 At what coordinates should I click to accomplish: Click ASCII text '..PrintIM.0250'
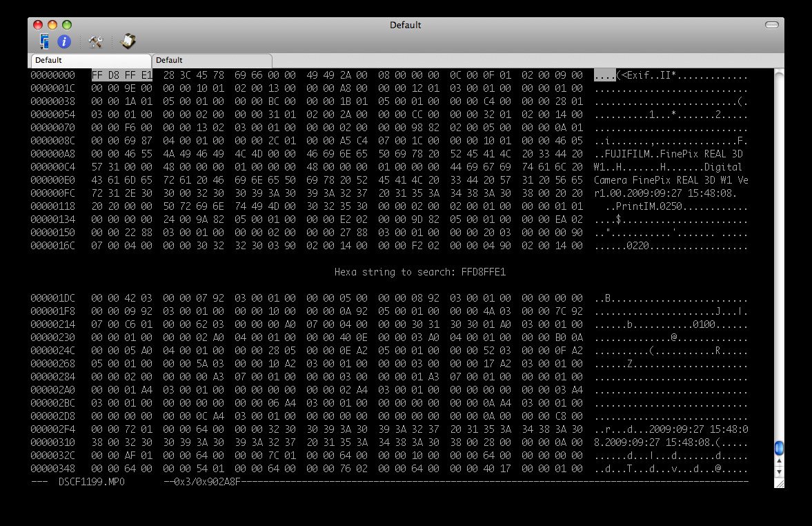point(644,207)
